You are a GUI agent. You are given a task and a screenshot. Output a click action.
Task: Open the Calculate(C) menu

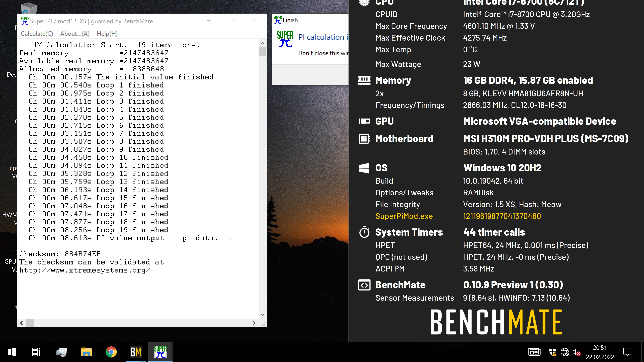click(37, 34)
